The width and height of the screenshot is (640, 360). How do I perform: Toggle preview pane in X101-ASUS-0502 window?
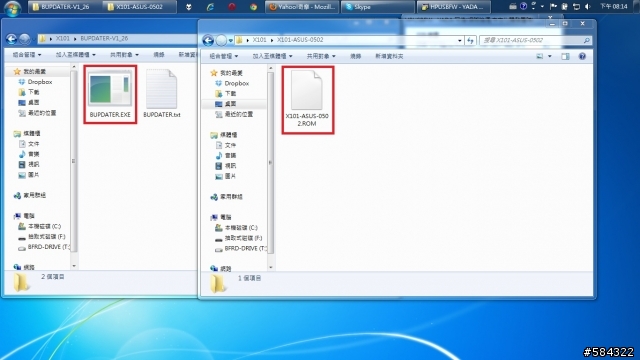click(x=565, y=56)
